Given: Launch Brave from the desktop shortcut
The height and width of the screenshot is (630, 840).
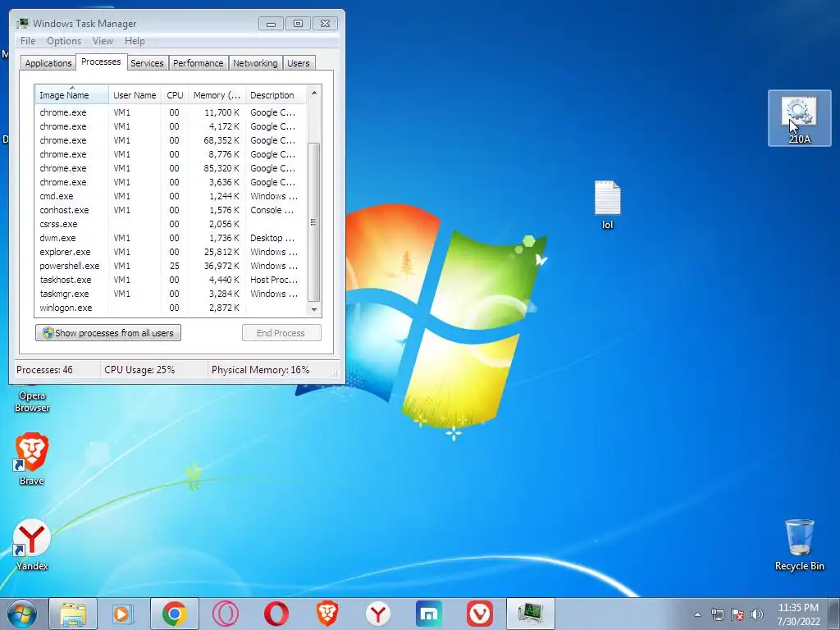Looking at the screenshot, I should [x=32, y=459].
